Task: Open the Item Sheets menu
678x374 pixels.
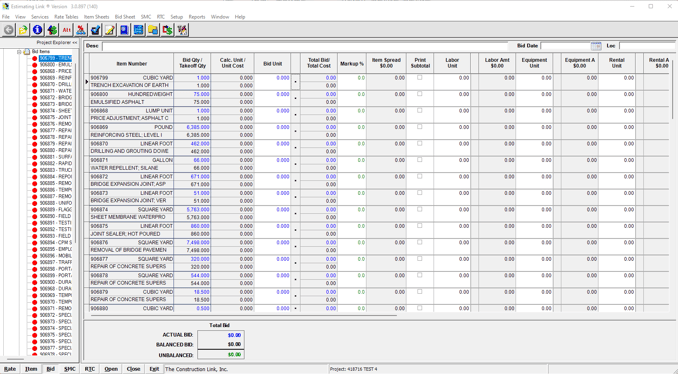Action: point(96,17)
